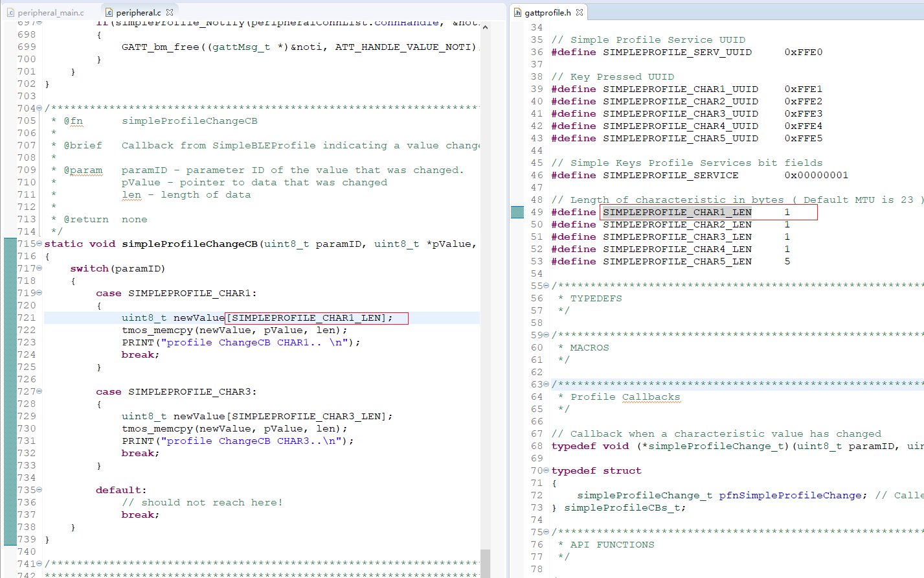Viewport: 924px width, 578px height.
Task: Place cursor on SIMPLEPROFILE_SERV_UUID define
Action: coord(677,52)
